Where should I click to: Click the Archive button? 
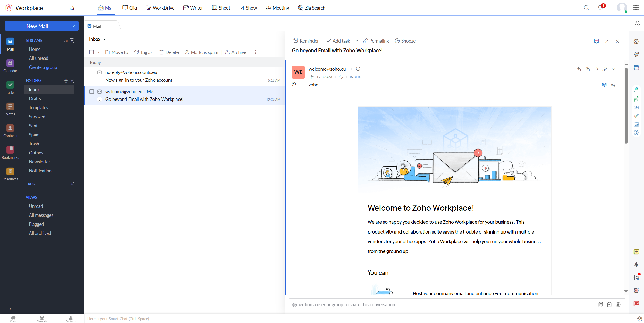point(236,52)
